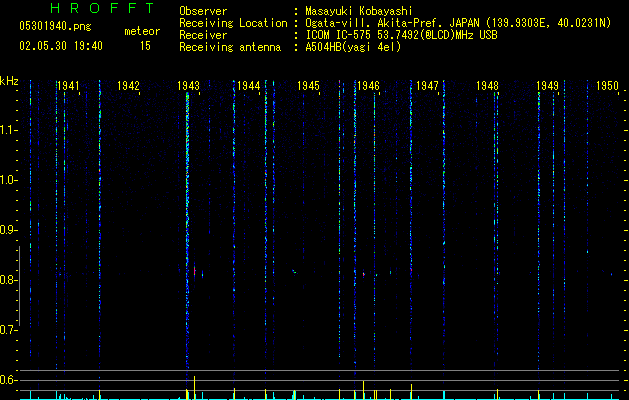The image size is (629, 400).
Task: Click the 1942 time marker
Action: coord(128,86)
